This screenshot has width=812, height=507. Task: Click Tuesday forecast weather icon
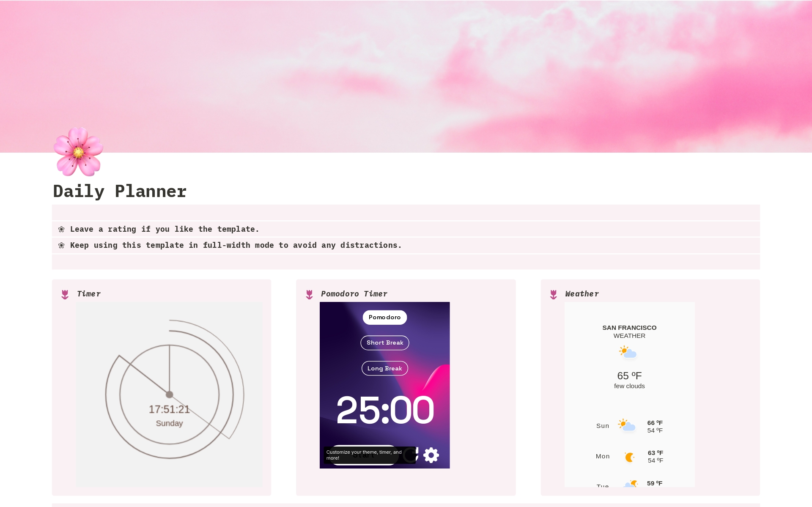(x=630, y=484)
